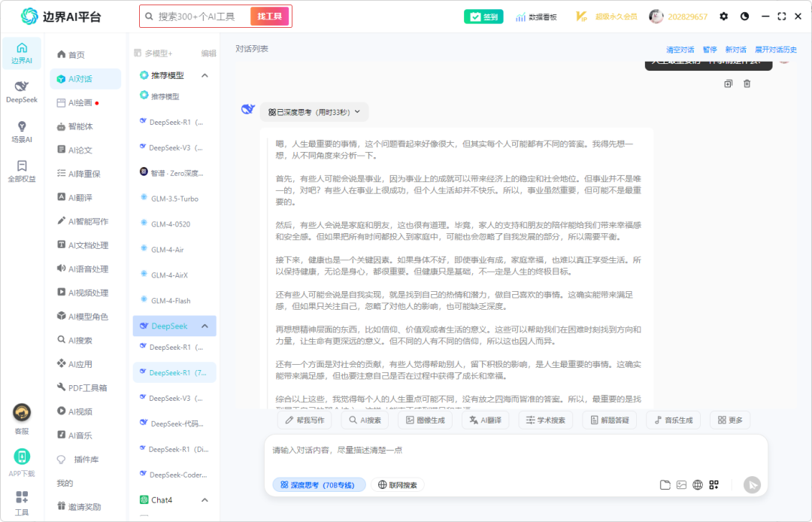This screenshot has width=812, height=522.
Task: Collapse the DeepSeek model group
Action: click(205, 326)
